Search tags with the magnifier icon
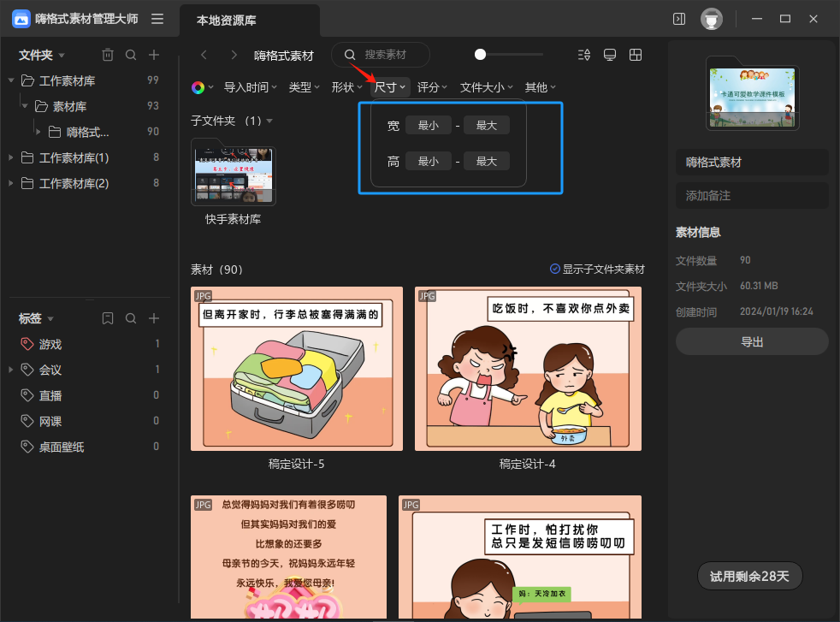Viewport: 840px width, 622px height. coord(131,318)
